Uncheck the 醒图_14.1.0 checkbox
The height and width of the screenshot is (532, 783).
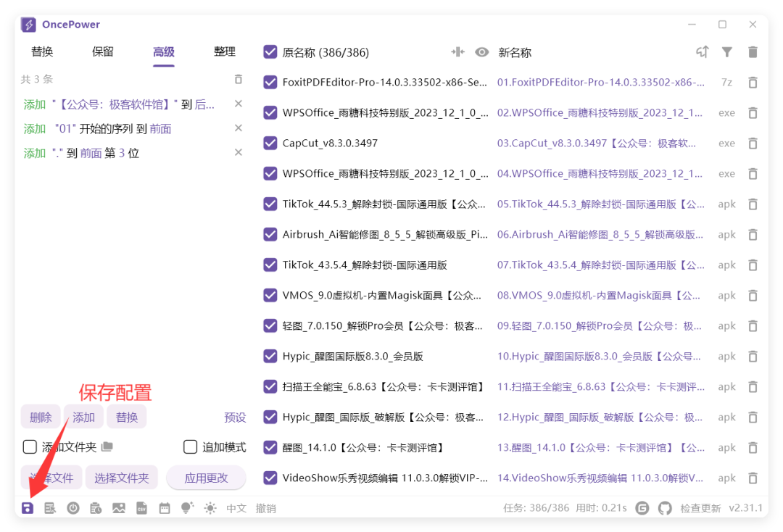tap(270, 448)
